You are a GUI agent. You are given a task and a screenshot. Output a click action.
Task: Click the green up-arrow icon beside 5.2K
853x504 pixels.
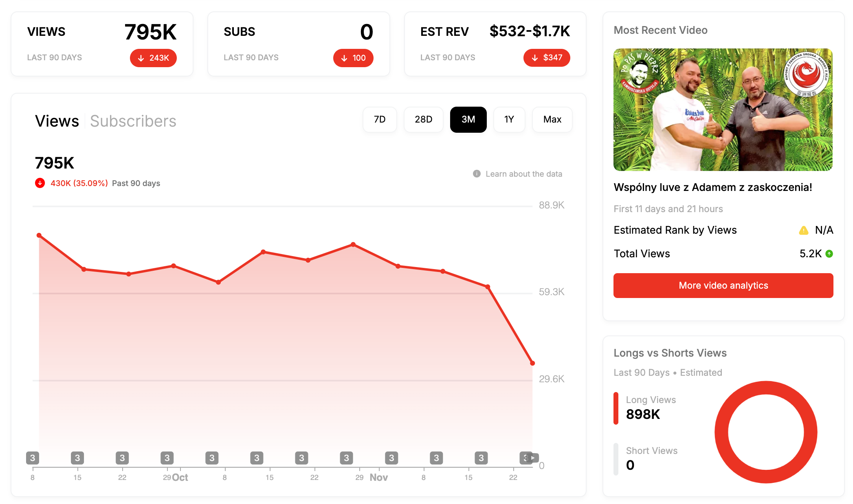coord(829,254)
